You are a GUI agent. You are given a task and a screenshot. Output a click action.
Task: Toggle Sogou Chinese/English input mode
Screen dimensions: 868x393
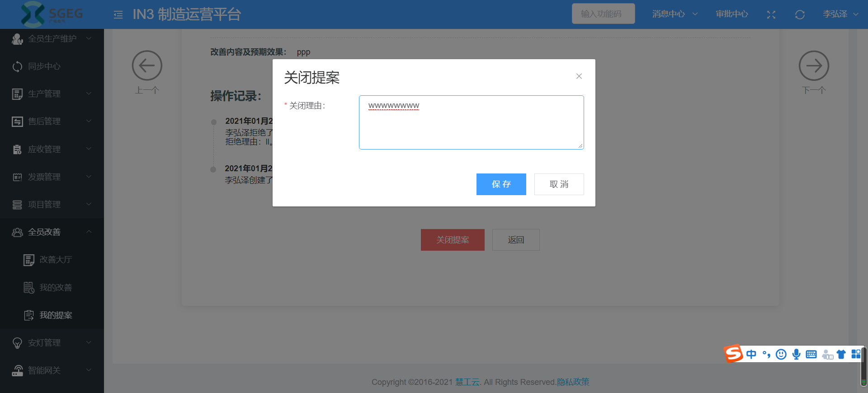[751, 354]
